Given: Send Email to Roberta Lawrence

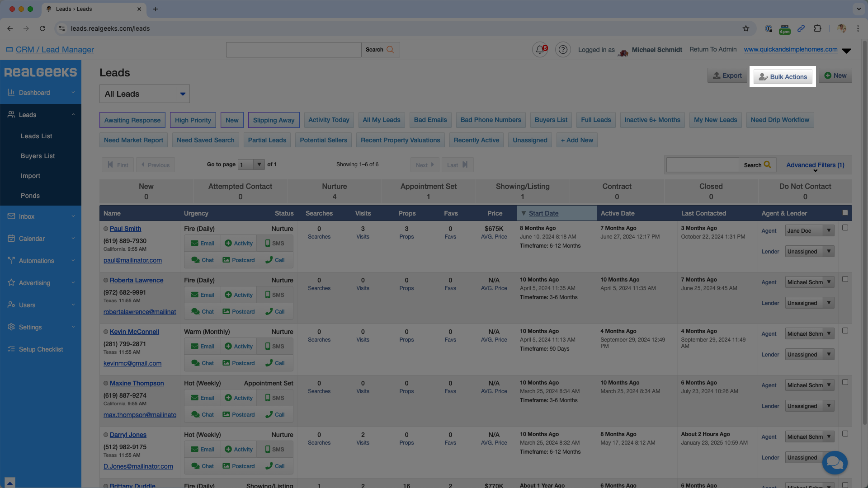Looking at the screenshot, I should click(x=203, y=295).
